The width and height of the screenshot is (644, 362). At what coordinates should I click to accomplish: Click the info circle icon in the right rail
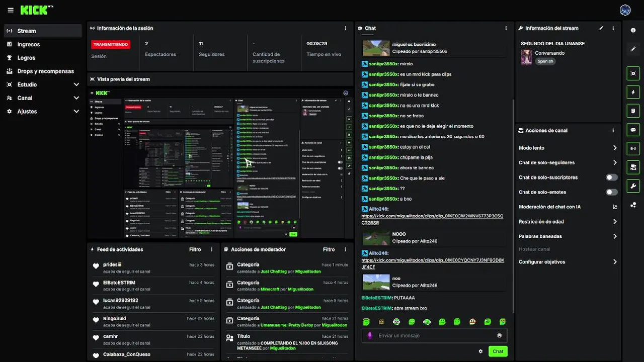coord(633,31)
